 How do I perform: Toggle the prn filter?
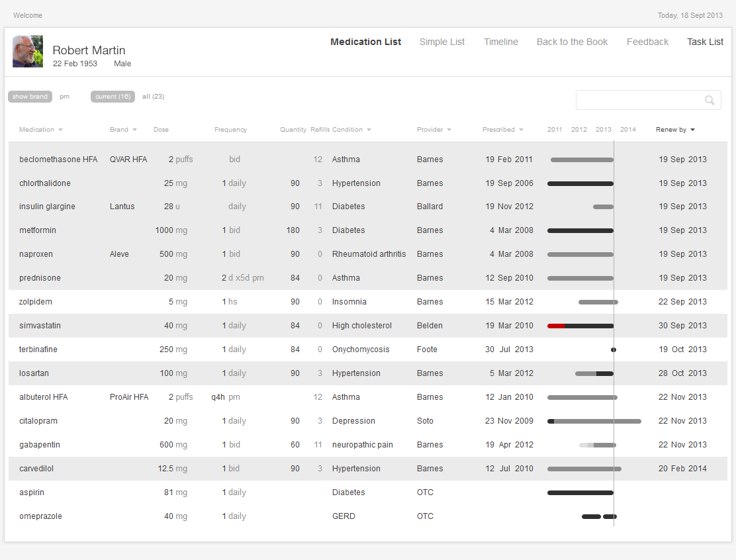tap(64, 97)
